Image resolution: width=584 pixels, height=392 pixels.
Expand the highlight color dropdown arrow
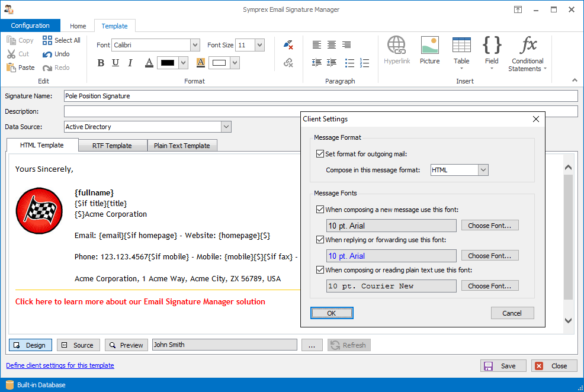coord(235,63)
